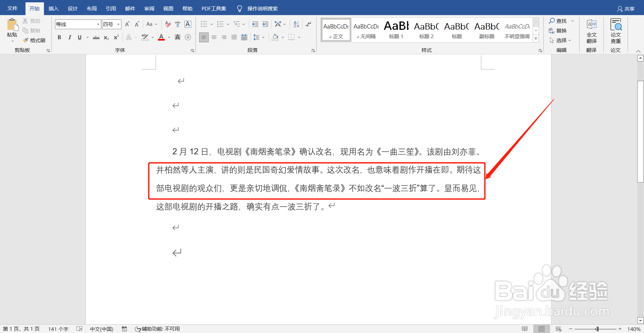
Task: Click the lightbulb Tell Me search icon
Action: [239, 9]
